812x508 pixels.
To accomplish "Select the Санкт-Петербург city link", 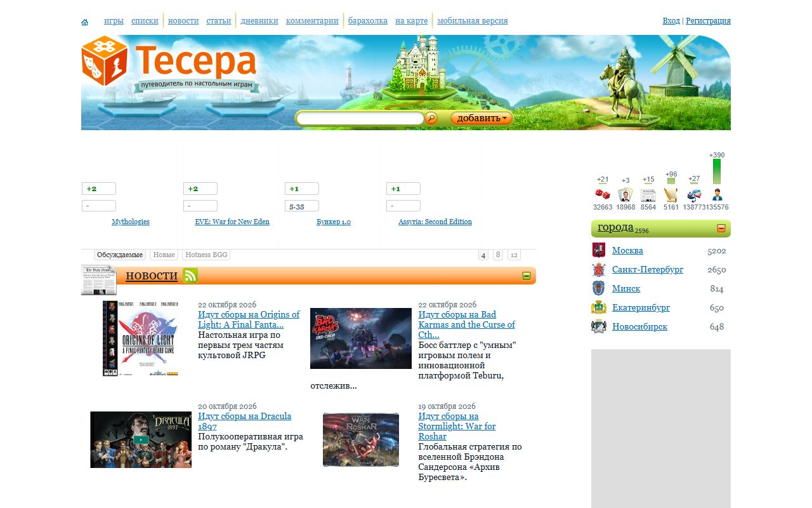I will pos(648,269).
